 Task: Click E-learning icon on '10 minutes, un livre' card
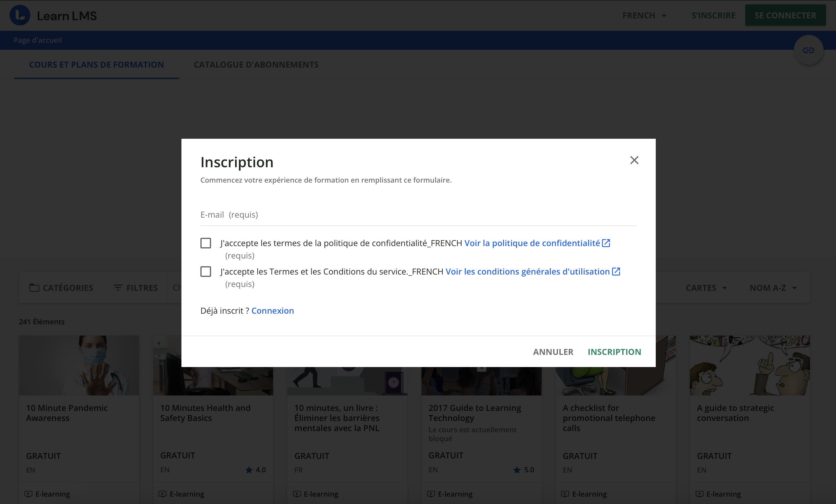pyautogui.click(x=297, y=494)
